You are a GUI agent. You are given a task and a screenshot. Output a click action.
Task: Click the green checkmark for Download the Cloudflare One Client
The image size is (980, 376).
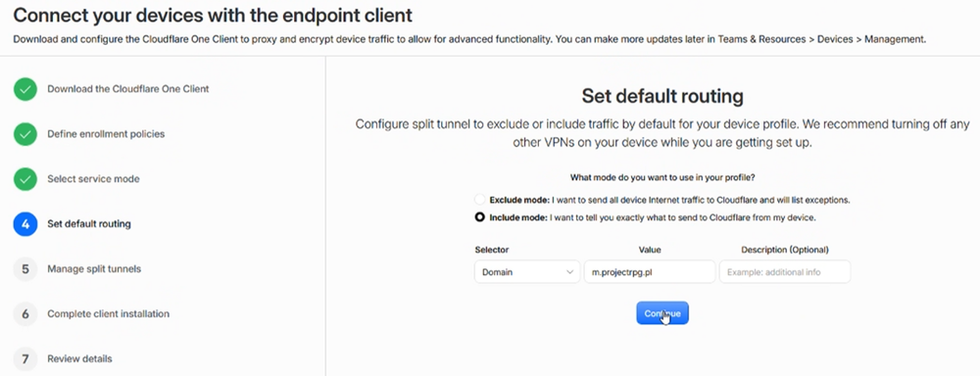tap(25, 89)
